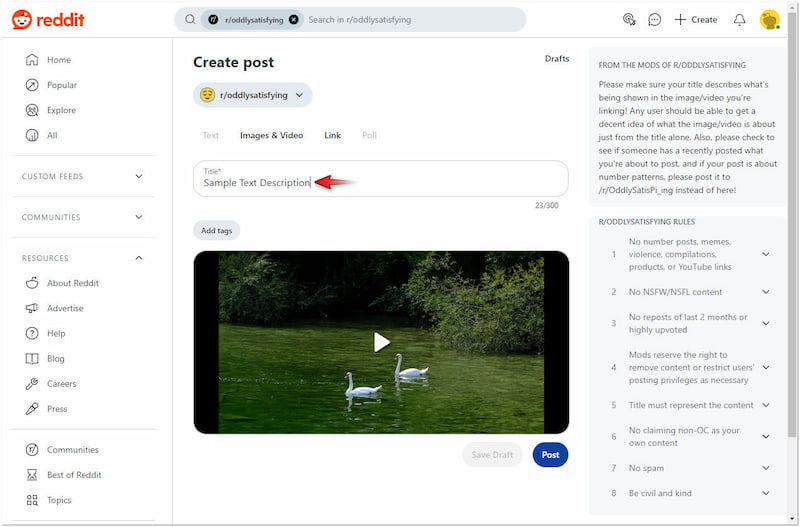Click the advertise icon in top bar

click(x=629, y=19)
